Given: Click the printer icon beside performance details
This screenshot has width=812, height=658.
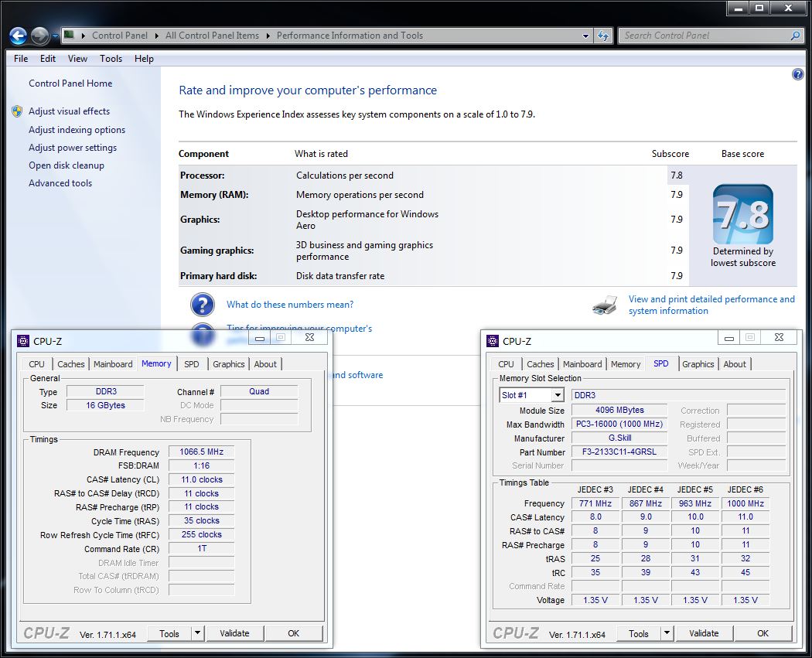Looking at the screenshot, I should 606,305.
